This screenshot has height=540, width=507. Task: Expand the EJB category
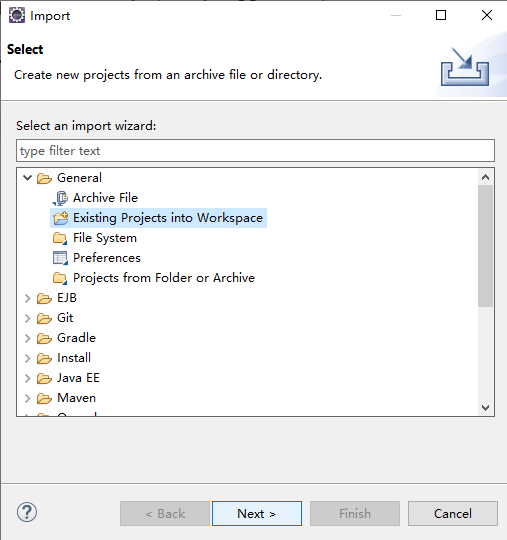coord(28,298)
